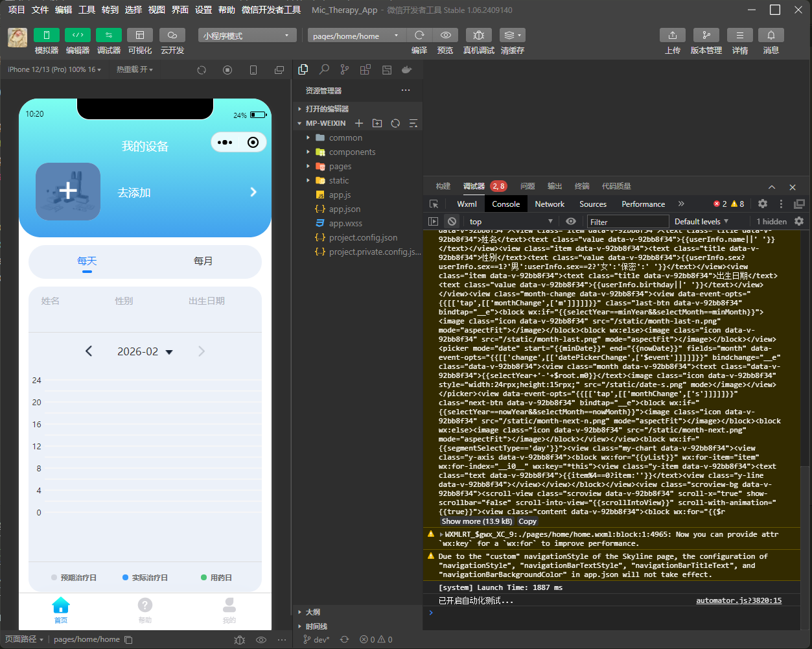The width and height of the screenshot is (812, 649).
Task: Open the search icon in sidebar
Action: [x=324, y=69]
